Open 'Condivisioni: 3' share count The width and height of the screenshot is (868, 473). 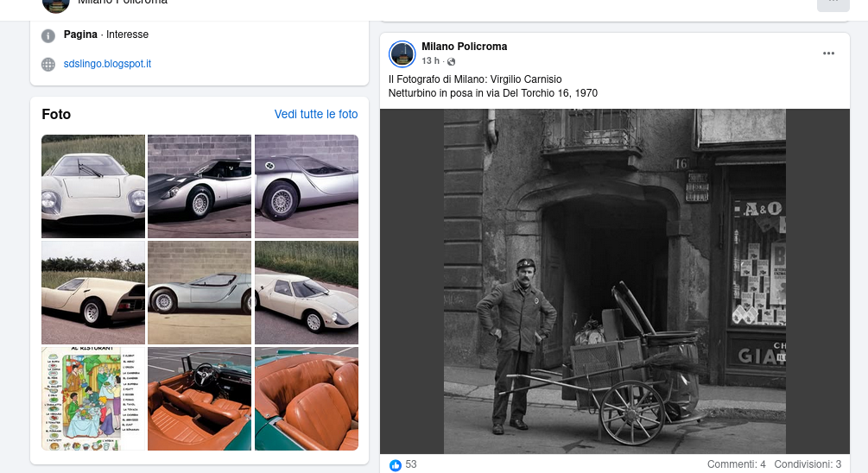tap(808, 464)
